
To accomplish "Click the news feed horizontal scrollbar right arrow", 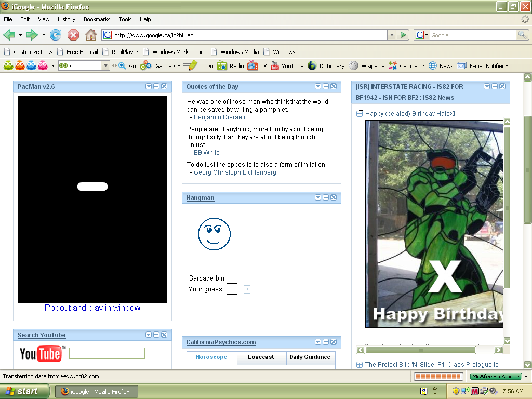I will click(498, 350).
